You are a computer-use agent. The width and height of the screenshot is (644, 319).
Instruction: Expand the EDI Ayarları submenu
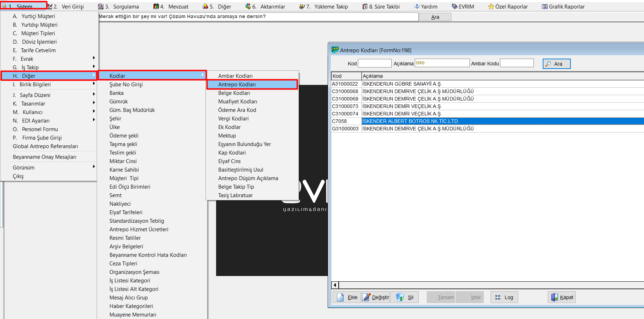[94, 120]
